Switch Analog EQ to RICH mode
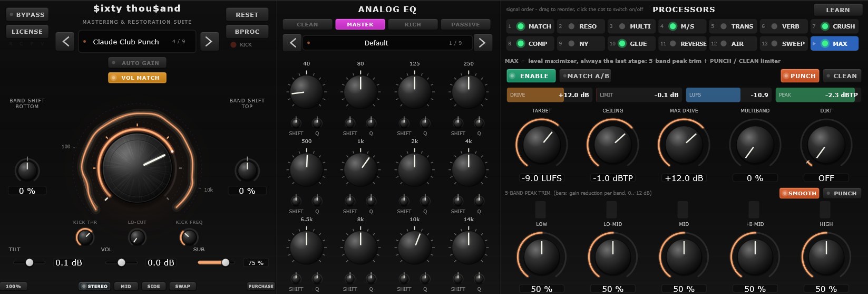Viewport: 868px width, 294px height. pyautogui.click(x=413, y=24)
